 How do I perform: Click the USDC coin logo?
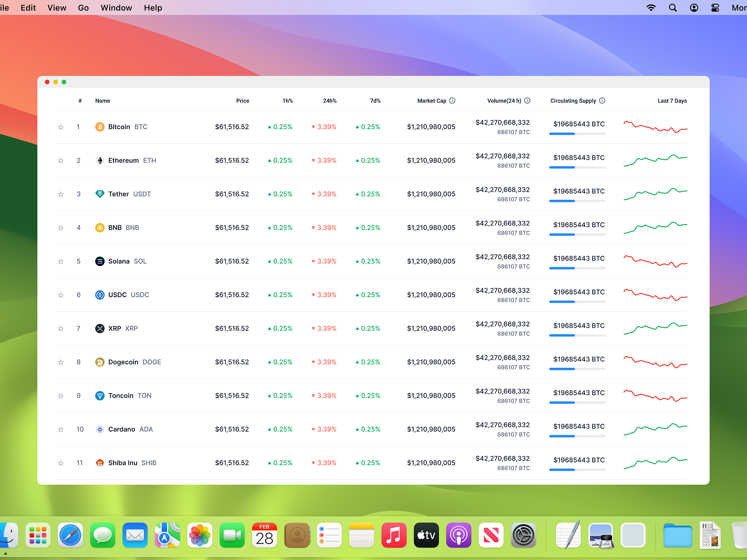100,295
